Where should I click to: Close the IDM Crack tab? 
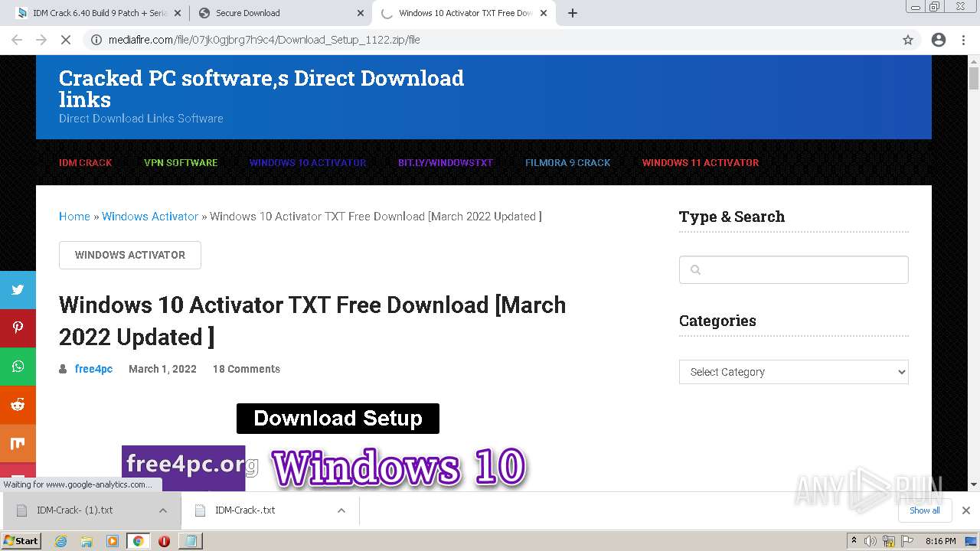178,13
